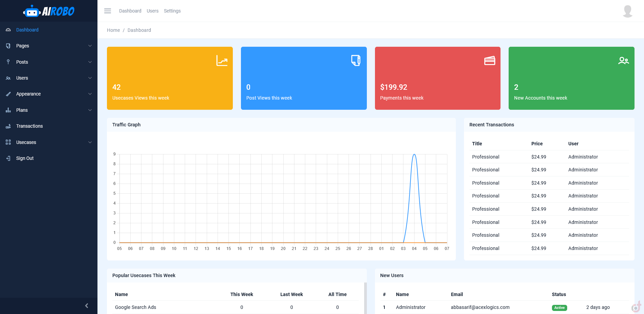Select Dashboard in the left sidebar
The width and height of the screenshot is (644, 314).
[27, 30]
